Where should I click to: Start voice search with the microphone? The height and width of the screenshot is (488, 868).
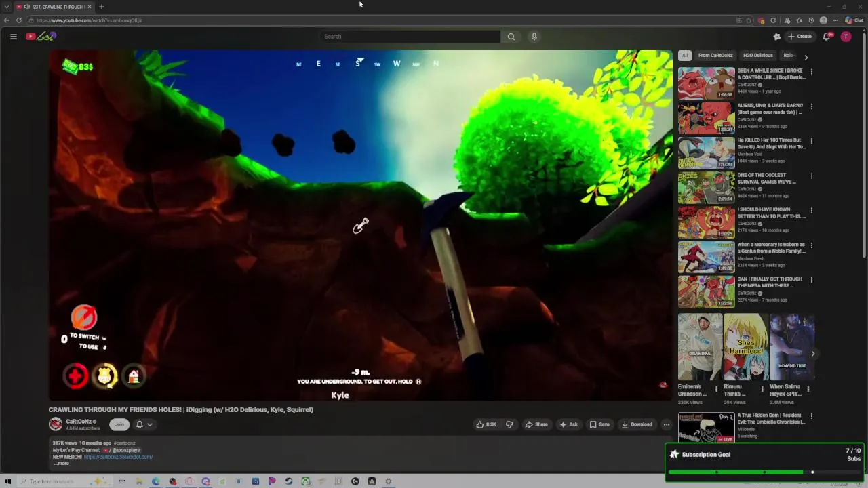534,37
